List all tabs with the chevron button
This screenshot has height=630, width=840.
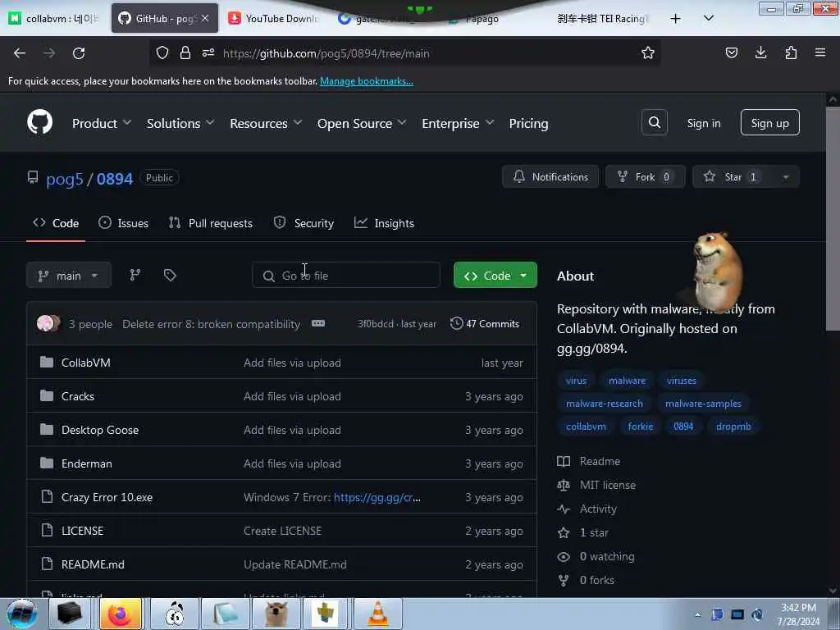point(708,18)
